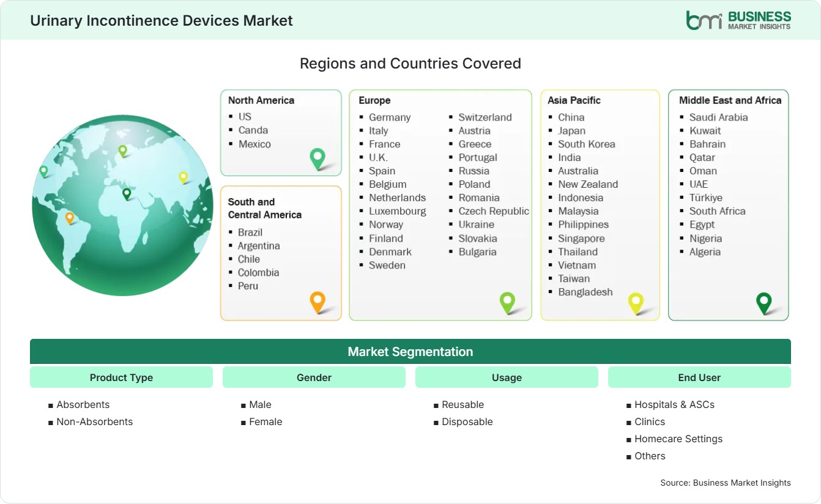Click Netherlands in the Europe list
Image resolution: width=821 pixels, height=504 pixels.
397,198
